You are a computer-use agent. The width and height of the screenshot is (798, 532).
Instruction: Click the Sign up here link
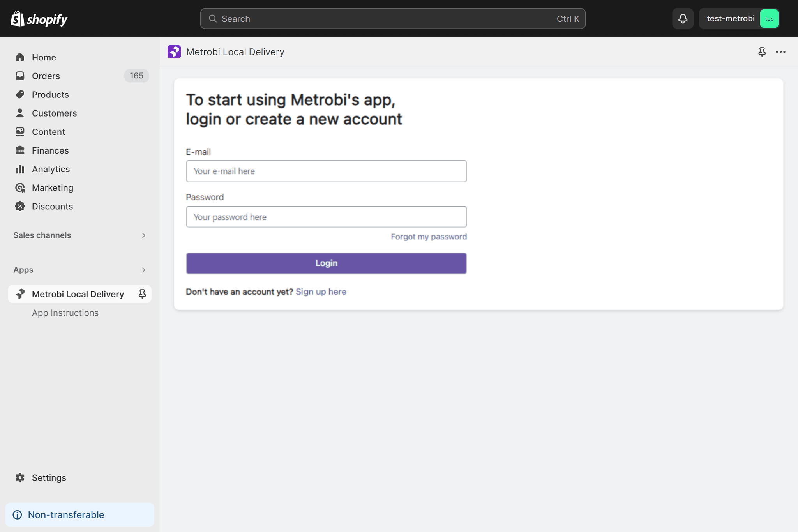[321, 292]
